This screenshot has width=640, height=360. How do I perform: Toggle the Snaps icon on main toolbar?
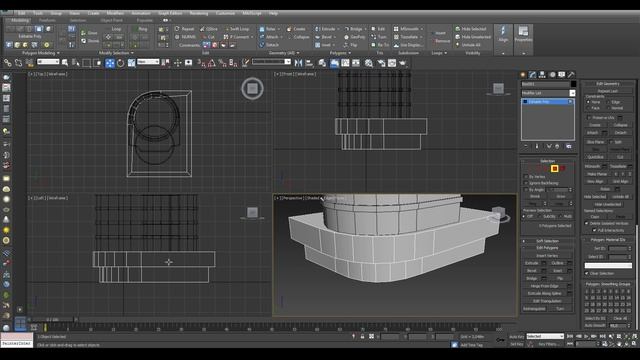click(x=201, y=63)
